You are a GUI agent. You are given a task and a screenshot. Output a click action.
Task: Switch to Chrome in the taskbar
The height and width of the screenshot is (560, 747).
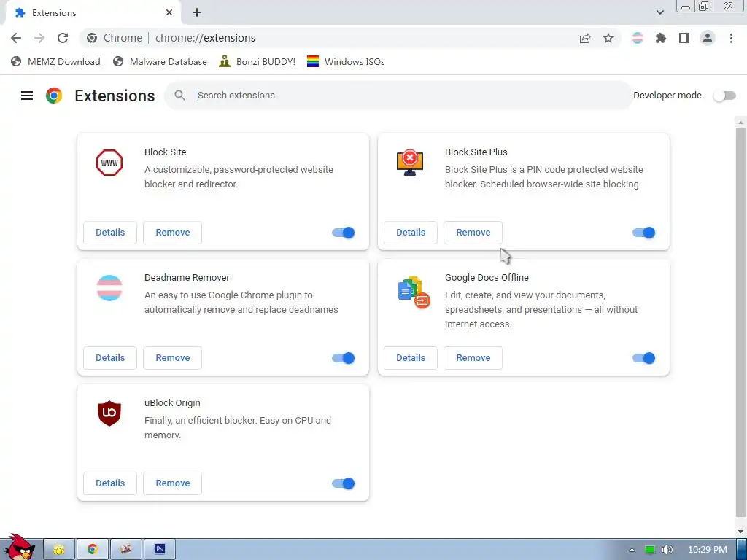[x=93, y=550]
